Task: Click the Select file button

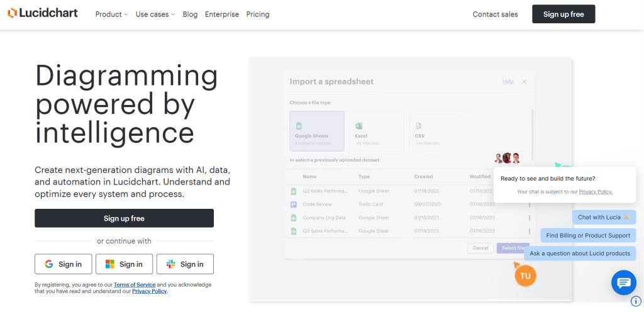Action: [x=512, y=248]
